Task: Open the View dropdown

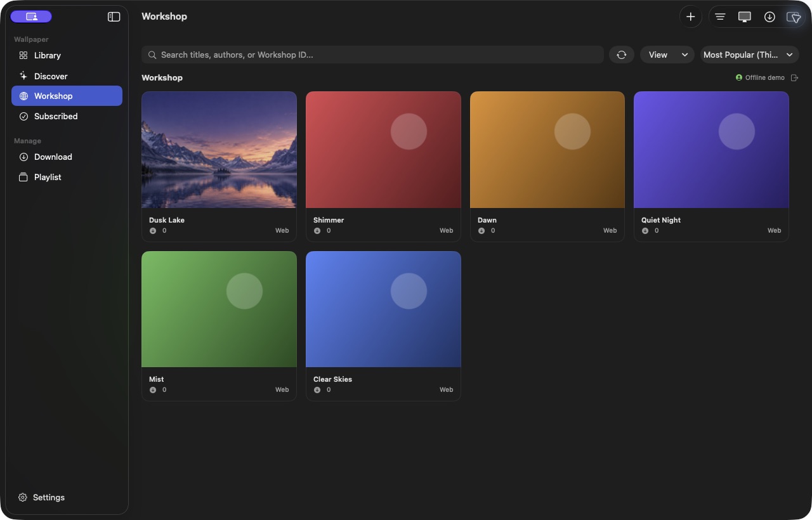Action: click(x=667, y=55)
